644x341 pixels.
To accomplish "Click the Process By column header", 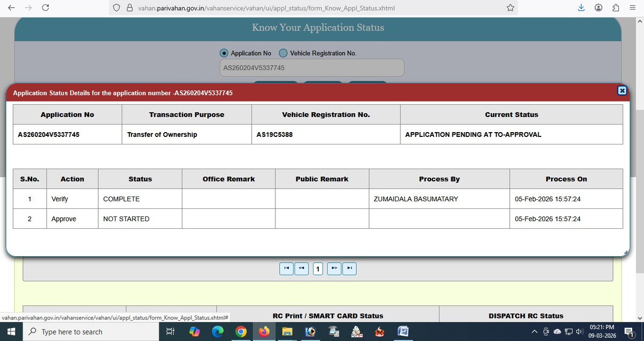I will point(439,179).
